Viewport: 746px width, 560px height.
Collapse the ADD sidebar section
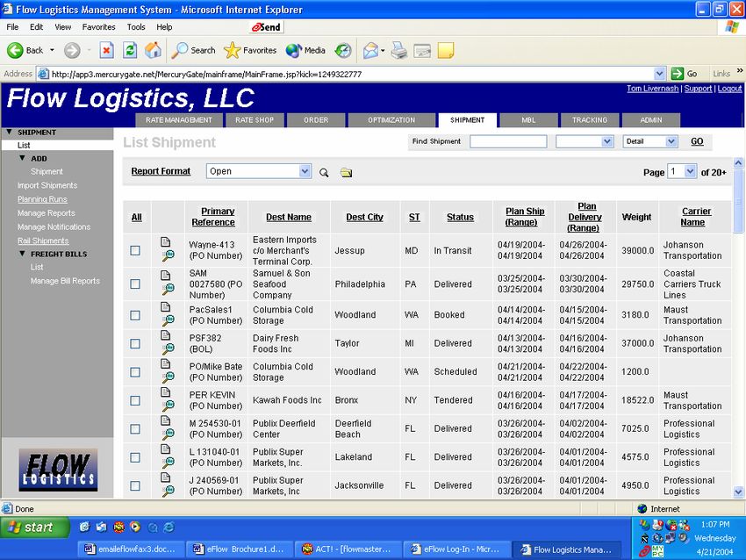click(x=22, y=158)
